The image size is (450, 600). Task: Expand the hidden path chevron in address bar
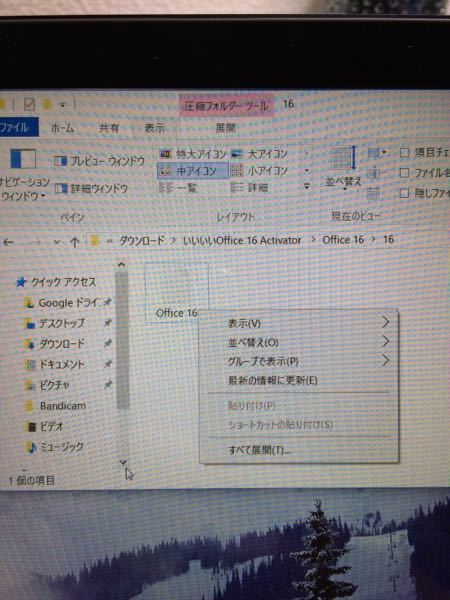coord(110,241)
